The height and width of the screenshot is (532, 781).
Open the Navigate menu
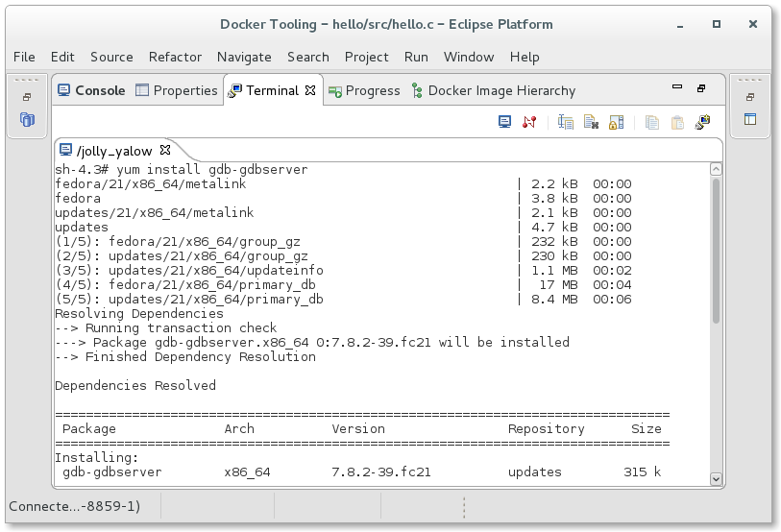point(244,58)
